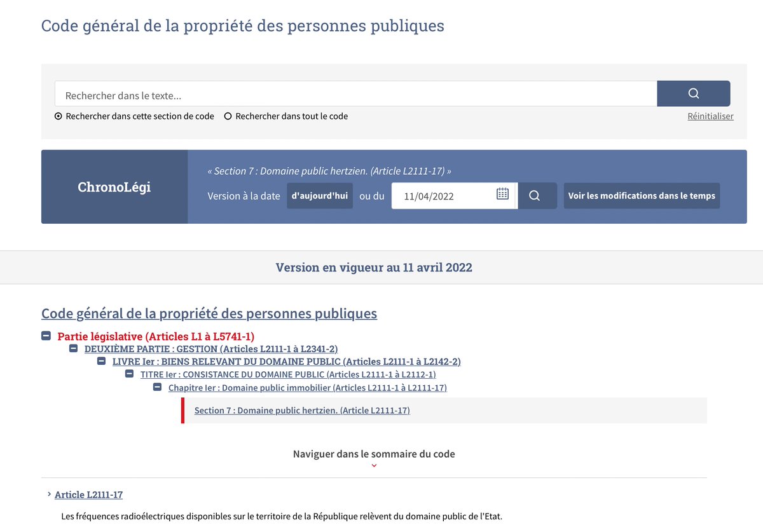Collapse 'DEUXIÈME PARTIE : GESTION' node
This screenshot has width=763, height=532.
pyautogui.click(x=74, y=348)
